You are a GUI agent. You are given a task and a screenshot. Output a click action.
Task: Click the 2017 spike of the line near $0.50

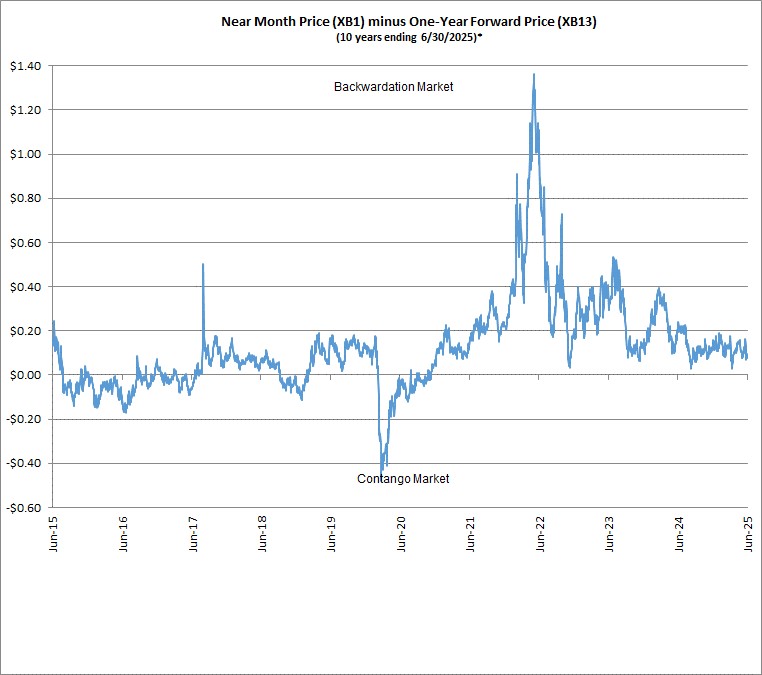[x=203, y=264]
